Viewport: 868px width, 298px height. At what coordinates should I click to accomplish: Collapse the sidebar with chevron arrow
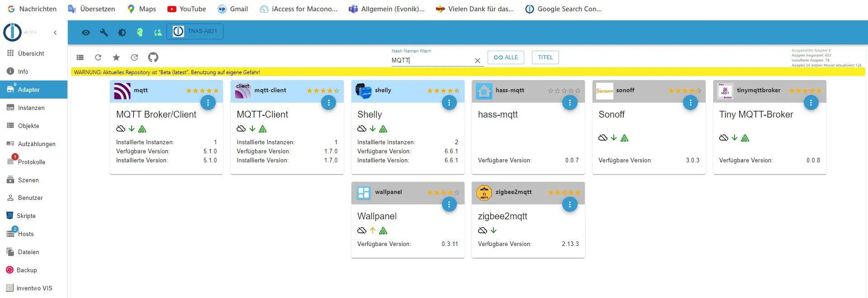55,33
